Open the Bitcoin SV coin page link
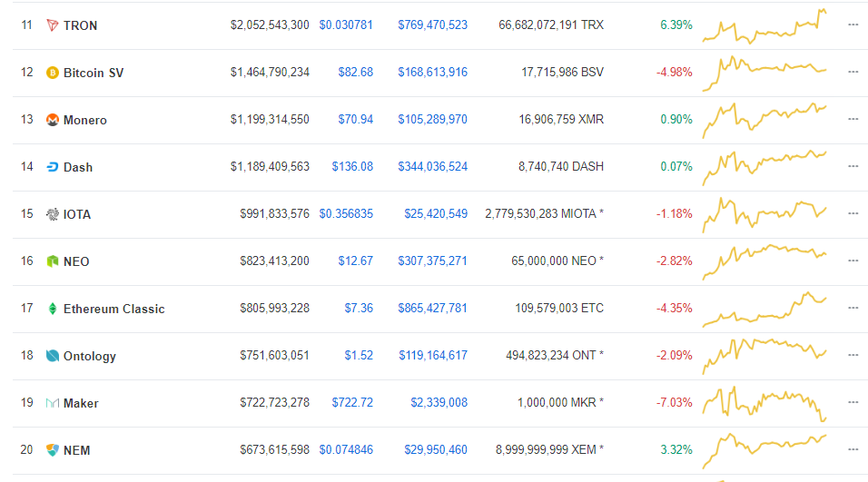The width and height of the screenshot is (868, 482). (94, 73)
